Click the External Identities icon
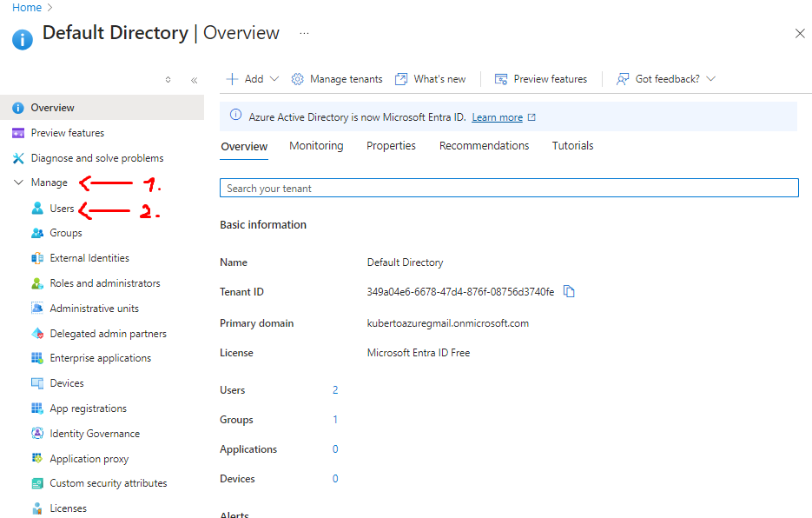812x518 pixels. [x=37, y=258]
